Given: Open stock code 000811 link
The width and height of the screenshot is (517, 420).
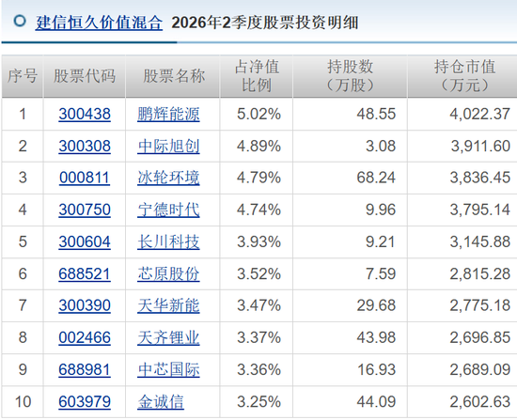Looking at the screenshot, I should coord(85,178).
